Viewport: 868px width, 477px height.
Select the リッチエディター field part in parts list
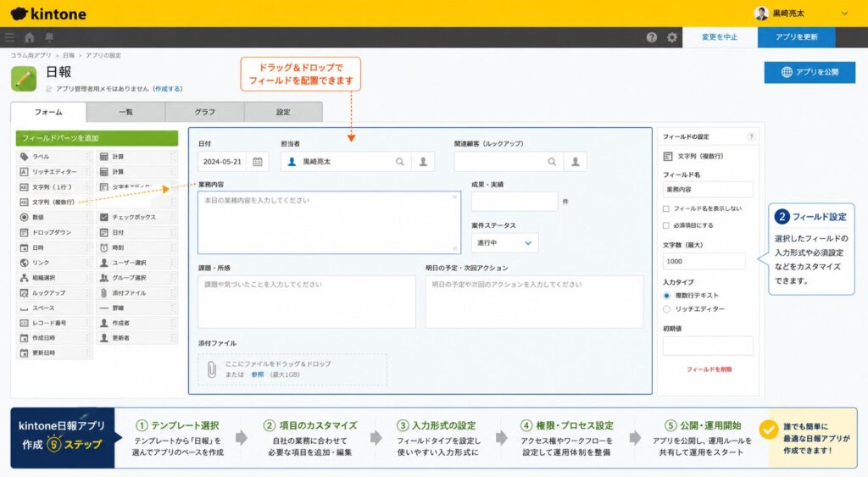click(x=54, y=171)
